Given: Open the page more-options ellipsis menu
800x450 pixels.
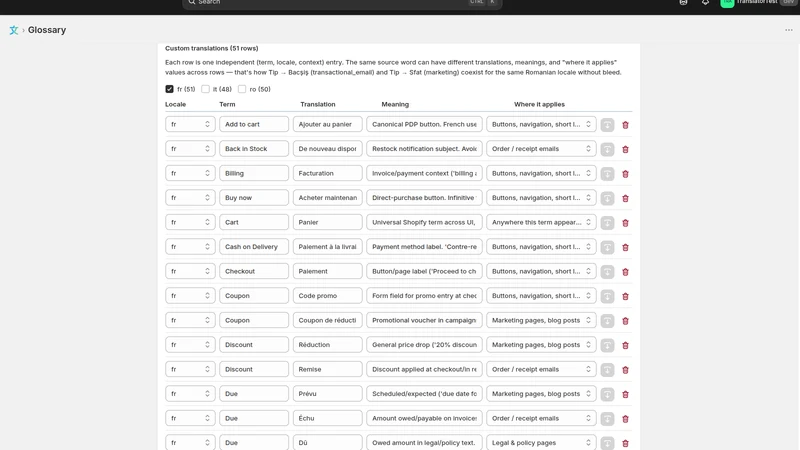Looking at the screenshot, I should pos(789,30).
